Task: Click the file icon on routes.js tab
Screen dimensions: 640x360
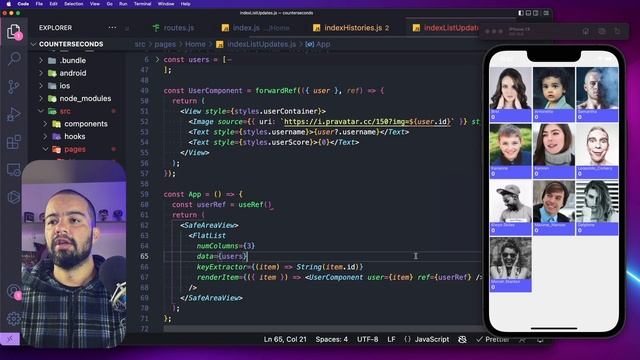Action: tap(156, 28)
